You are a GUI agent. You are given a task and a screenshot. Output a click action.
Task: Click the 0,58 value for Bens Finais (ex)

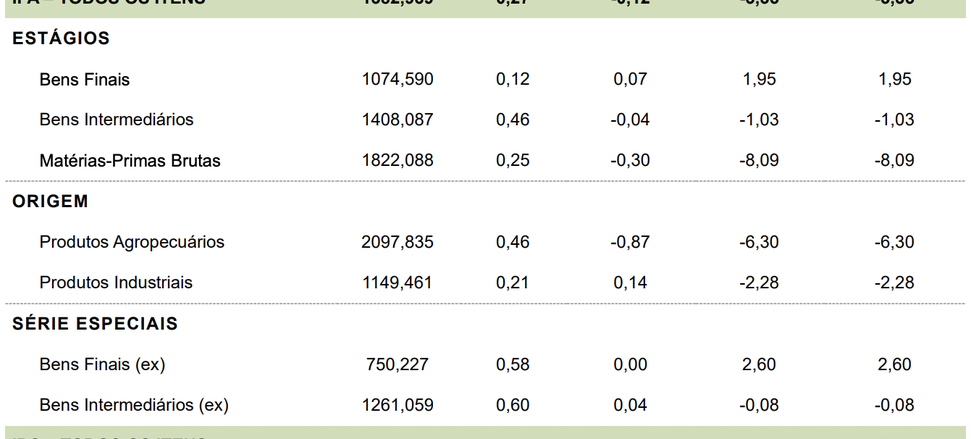point(513,365)
